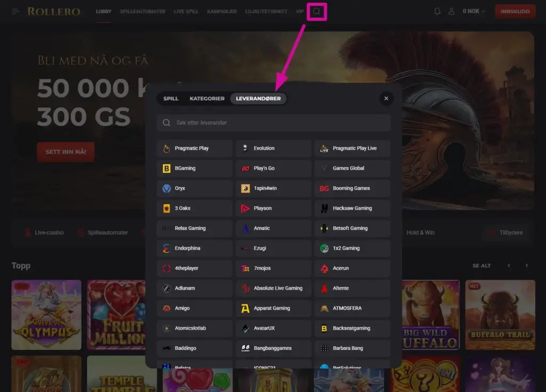
Task: Select 7mojos provider
Action: [x=274, y=268]
